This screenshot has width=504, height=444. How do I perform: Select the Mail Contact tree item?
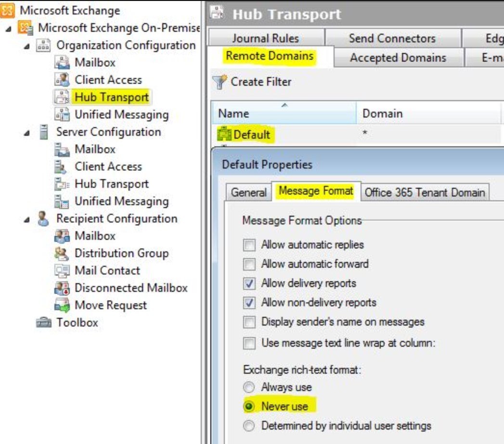click(x=107, y=270)
